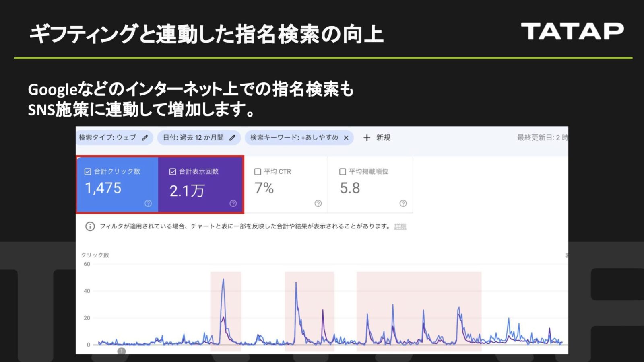Screen dimensions: 644x362
Task: Click the plus icon beside 新規
Action: pyautogui.click(x=366, y=138)
